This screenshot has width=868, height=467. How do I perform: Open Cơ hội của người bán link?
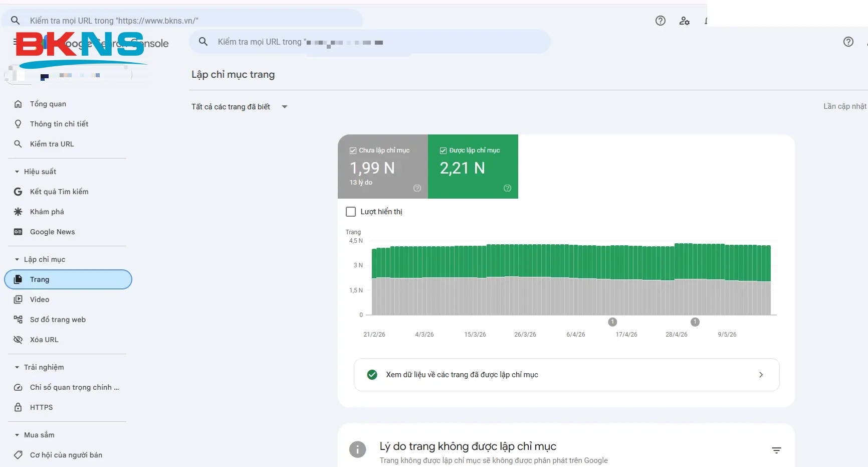tap(68, 455)
